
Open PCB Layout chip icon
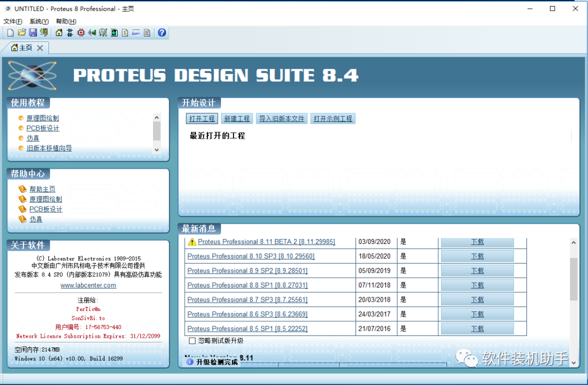point(81,33)
